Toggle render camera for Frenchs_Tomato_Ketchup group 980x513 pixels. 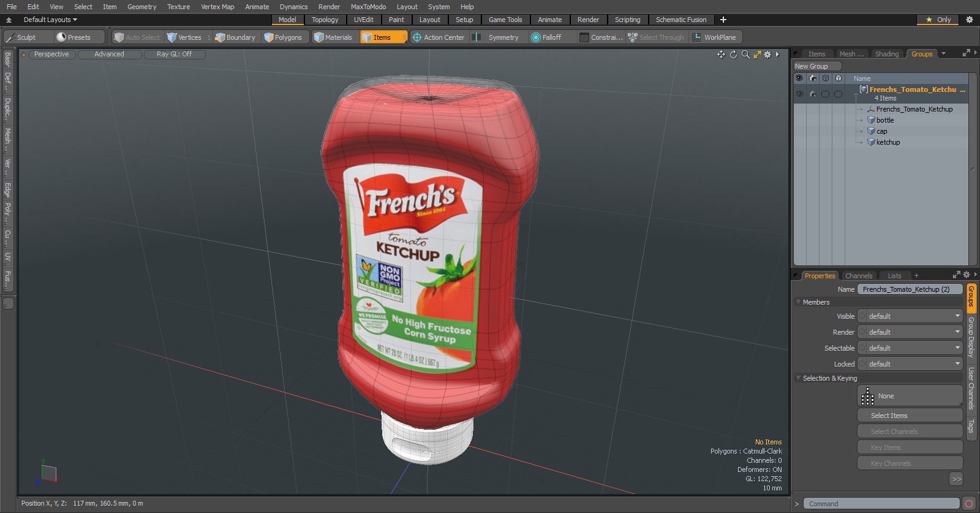tap(813, 94)
